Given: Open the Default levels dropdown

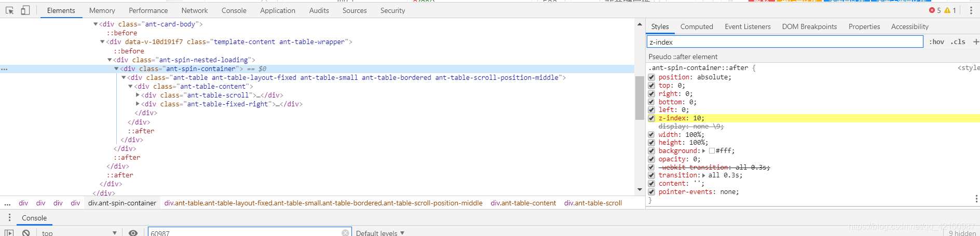Looking at the screenshot, I should [380, 233].
